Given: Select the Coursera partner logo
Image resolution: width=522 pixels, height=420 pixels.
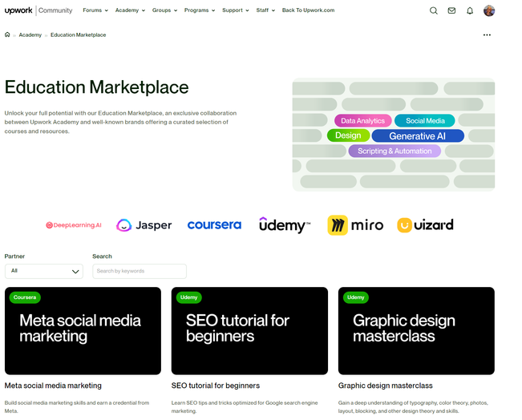Looking at the screenshot, I should pyautogui.click(x=214, y=225).
